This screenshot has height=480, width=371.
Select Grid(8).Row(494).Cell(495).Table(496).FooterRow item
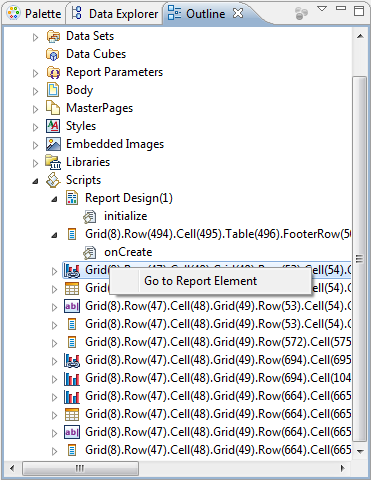tap(218, 234)
